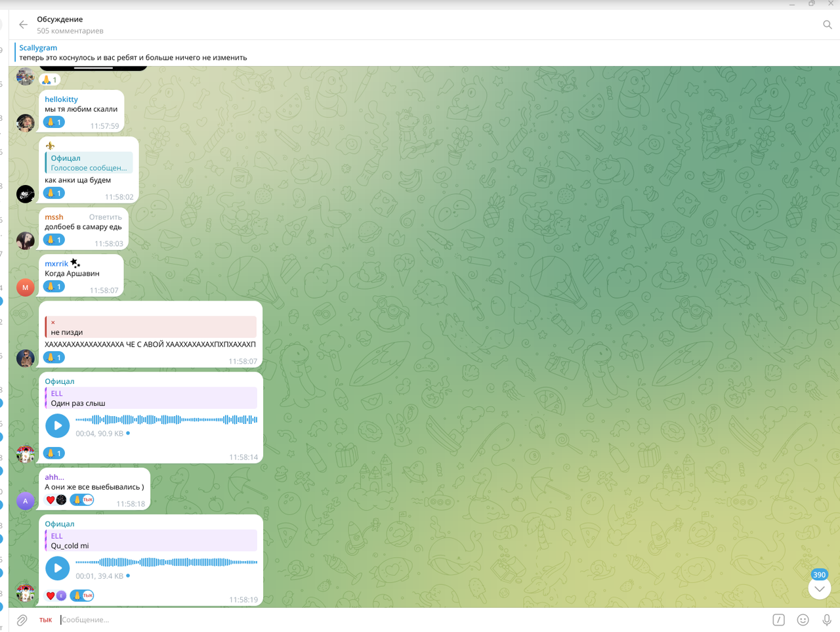
Task: Open ahh's purple A avatar
Action: click(26, 501)
